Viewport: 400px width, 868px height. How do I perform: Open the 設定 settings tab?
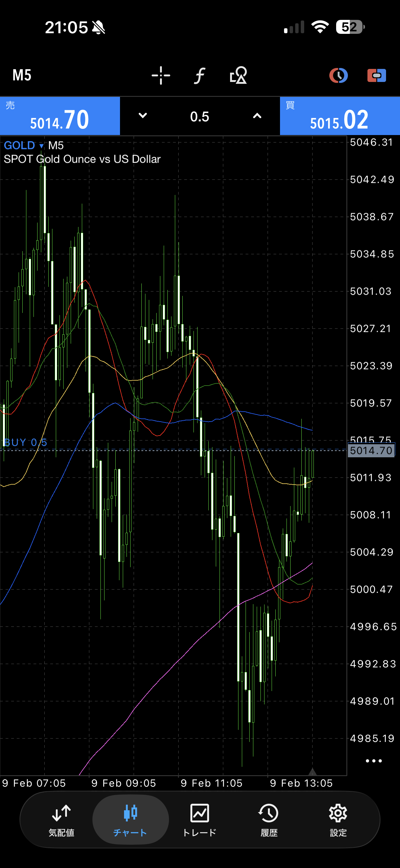pyautogui.click(x=338, y=819)
